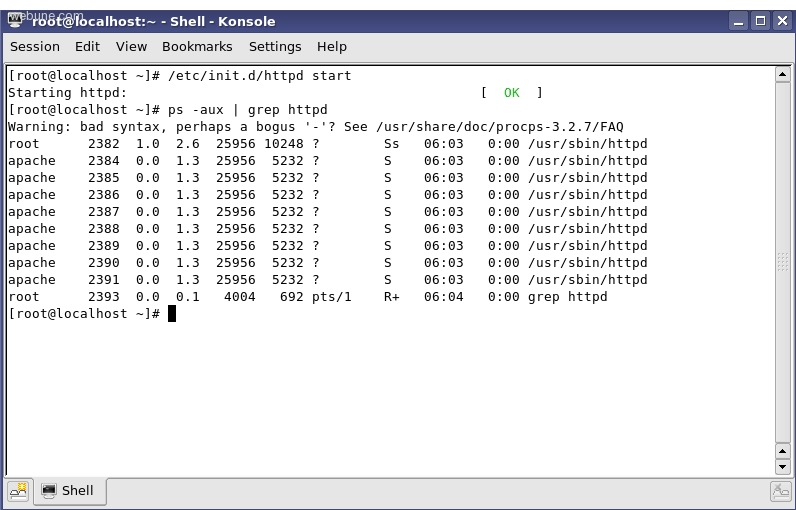Click the 'Starting httpd:' line

click(x=68, y=93)
